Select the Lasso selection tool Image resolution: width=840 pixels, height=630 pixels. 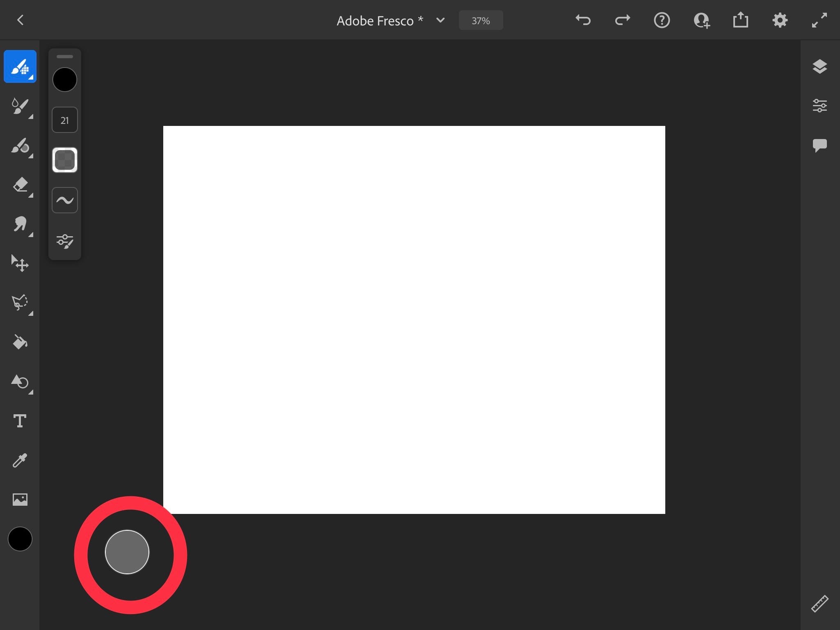[x=20, y=303]
